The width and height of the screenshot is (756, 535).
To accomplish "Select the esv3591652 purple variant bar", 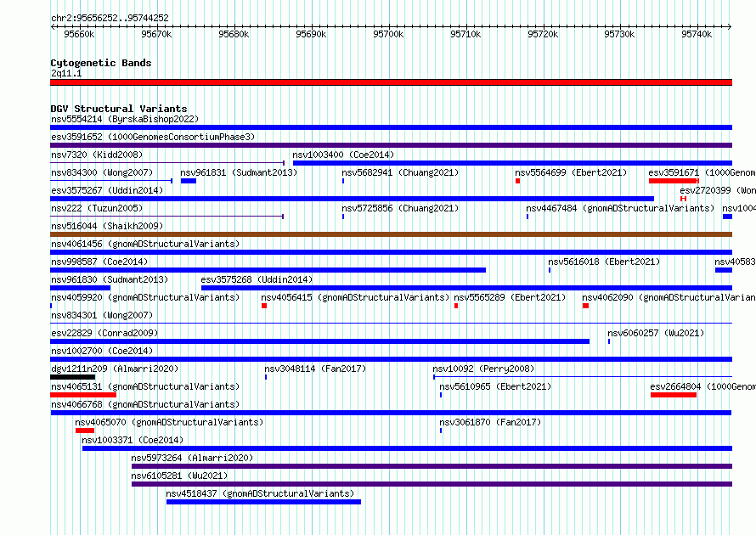I will (x=391, y=145).
